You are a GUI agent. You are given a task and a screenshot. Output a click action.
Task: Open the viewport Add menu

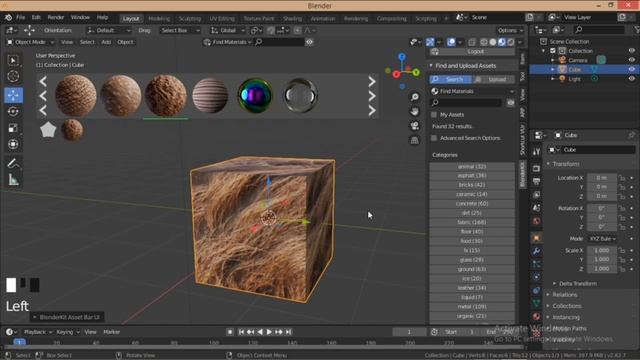coord(106,42)
